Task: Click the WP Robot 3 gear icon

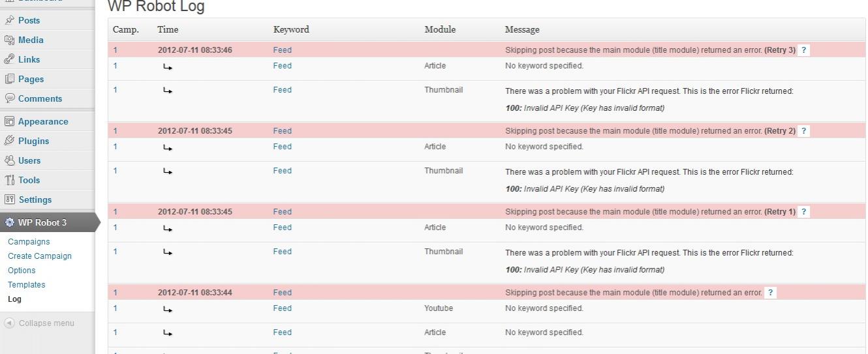Action: [x=9, y=222]
